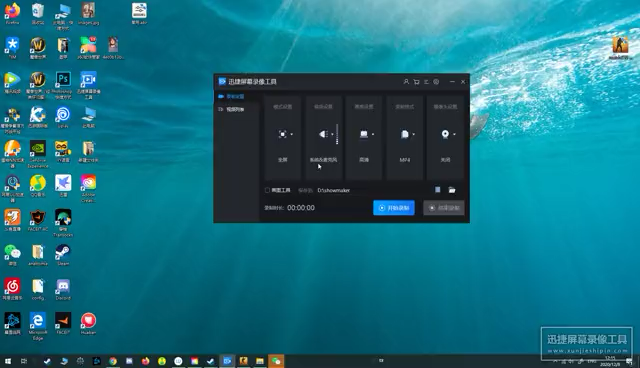
Task: Expand the video quality dropdown arrow
Action: (373, 134)
